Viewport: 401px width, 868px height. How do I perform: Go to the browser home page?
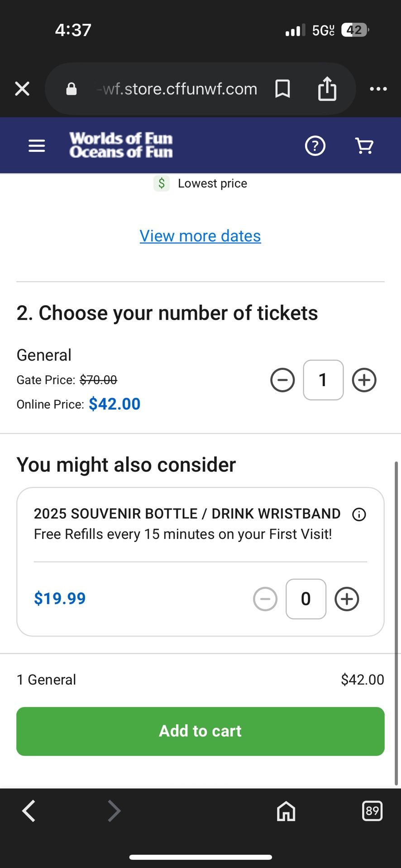click(x=286, y=811)
